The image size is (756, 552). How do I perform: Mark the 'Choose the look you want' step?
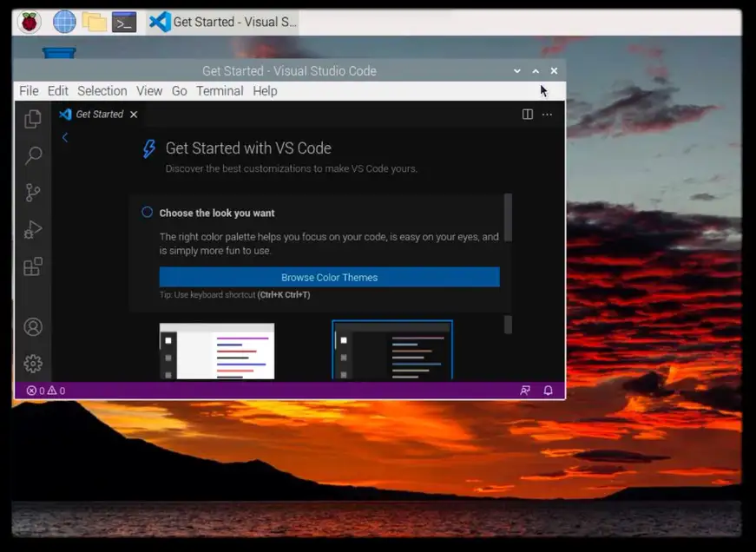coord(146,212)
